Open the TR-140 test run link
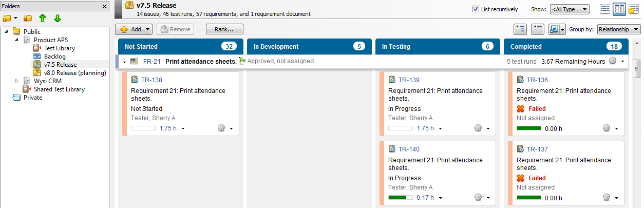 click(x=409, y=149)
